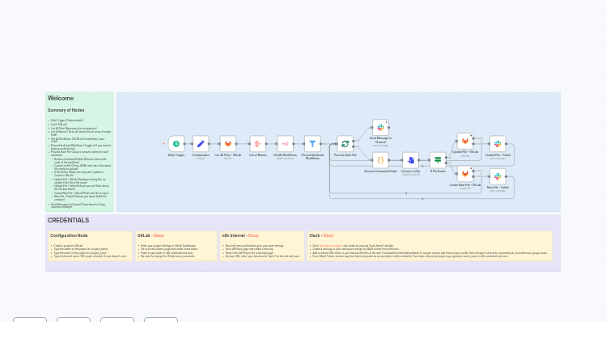This screenshot has width=606, height=364.
Task: Select the List of Names node
Action: click(x=257, y=144)
